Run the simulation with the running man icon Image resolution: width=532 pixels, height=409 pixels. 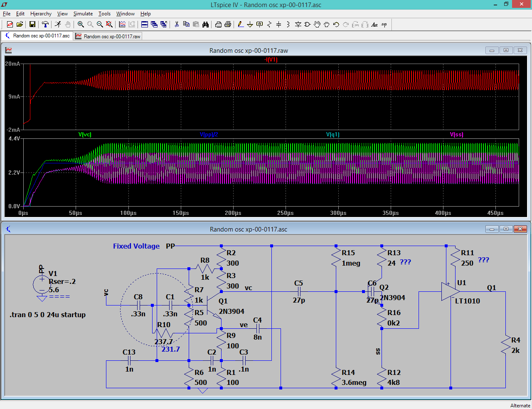58,25
